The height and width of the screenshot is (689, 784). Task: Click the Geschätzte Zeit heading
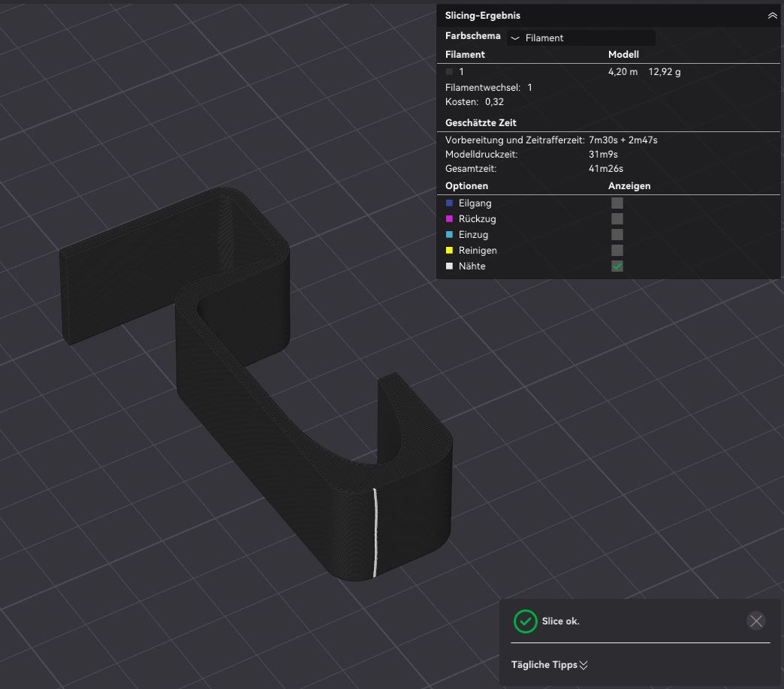point(481,122)
